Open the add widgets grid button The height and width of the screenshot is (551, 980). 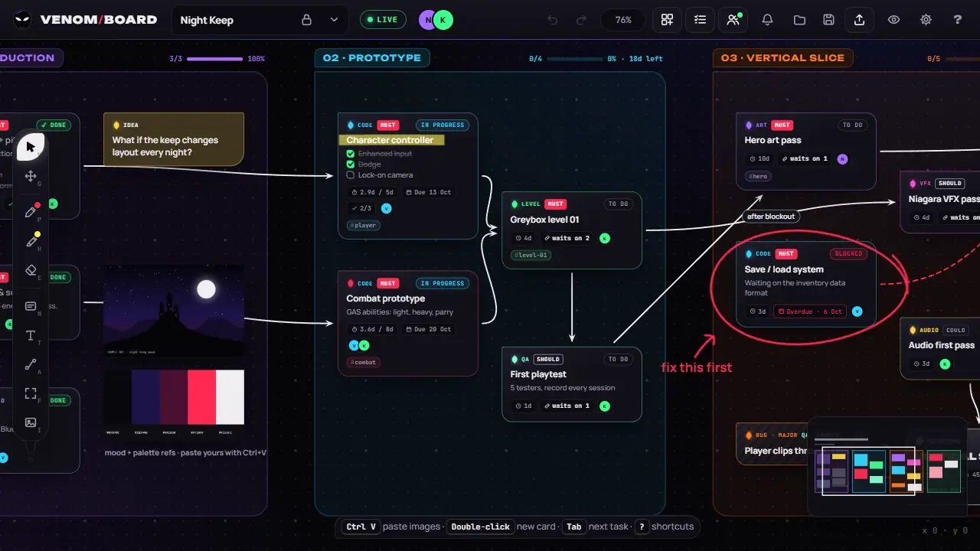[668, 20]
